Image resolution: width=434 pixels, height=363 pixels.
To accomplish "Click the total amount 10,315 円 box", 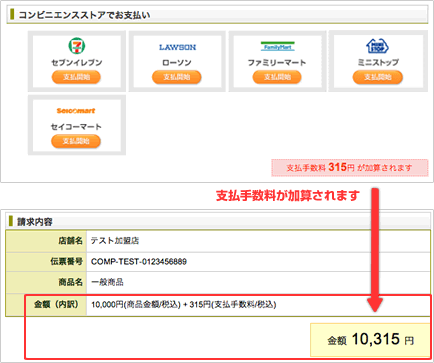I will tap(370, 340).
